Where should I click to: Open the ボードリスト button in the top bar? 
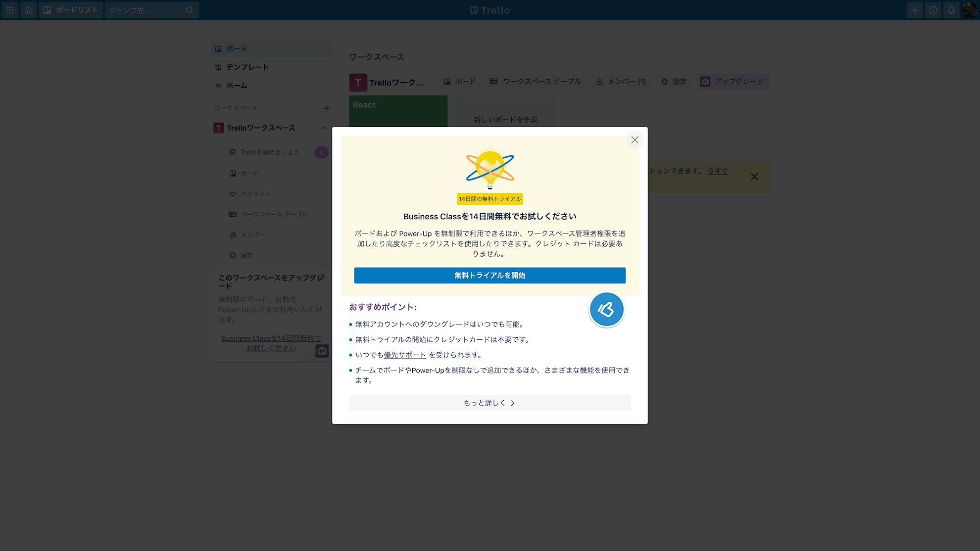[71, 10]
